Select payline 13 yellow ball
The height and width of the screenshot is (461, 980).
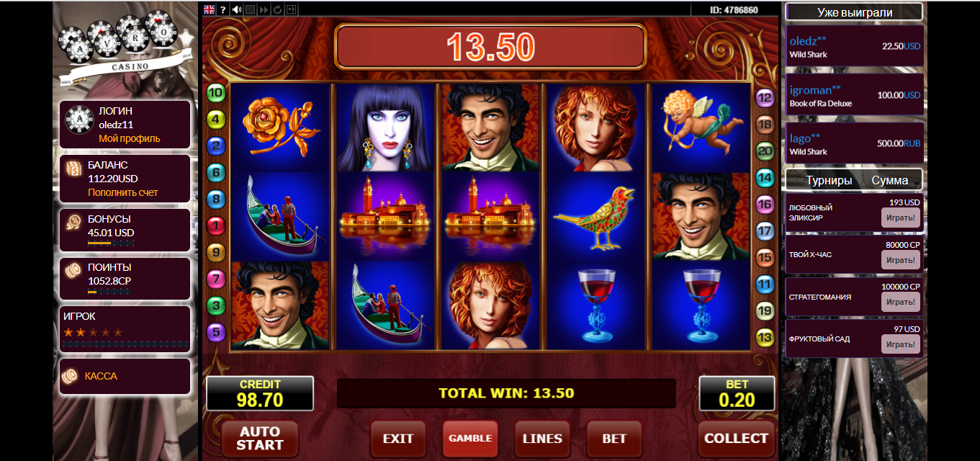(x=764, y=337)
